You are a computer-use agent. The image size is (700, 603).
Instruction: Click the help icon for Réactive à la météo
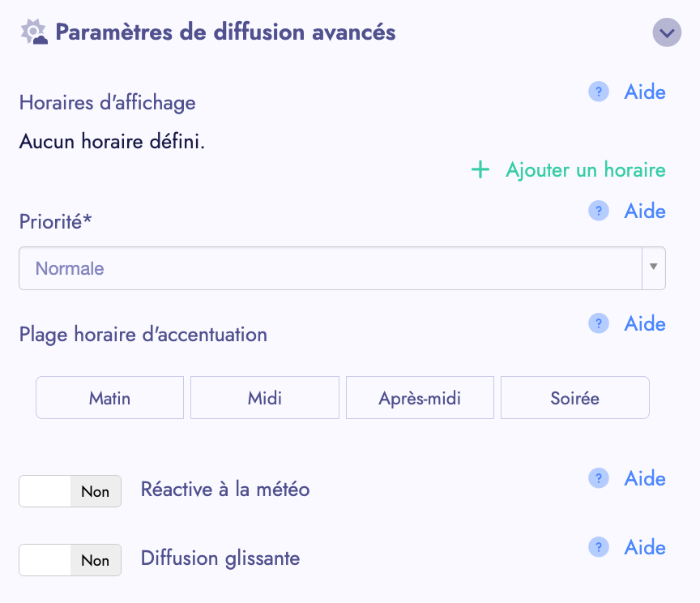[x=598, y=479]
